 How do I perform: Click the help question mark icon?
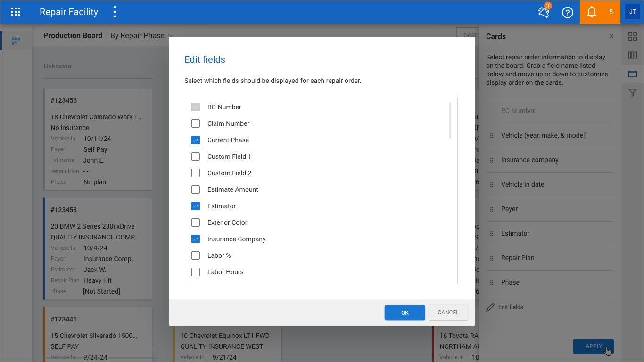[x=568, y=12]
